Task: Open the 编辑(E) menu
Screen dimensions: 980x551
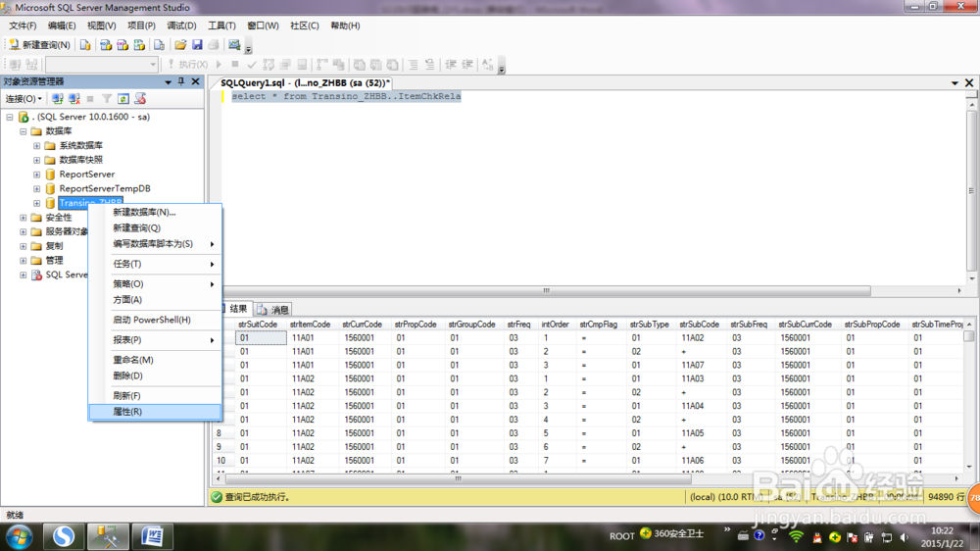Action: pos(62,25)
